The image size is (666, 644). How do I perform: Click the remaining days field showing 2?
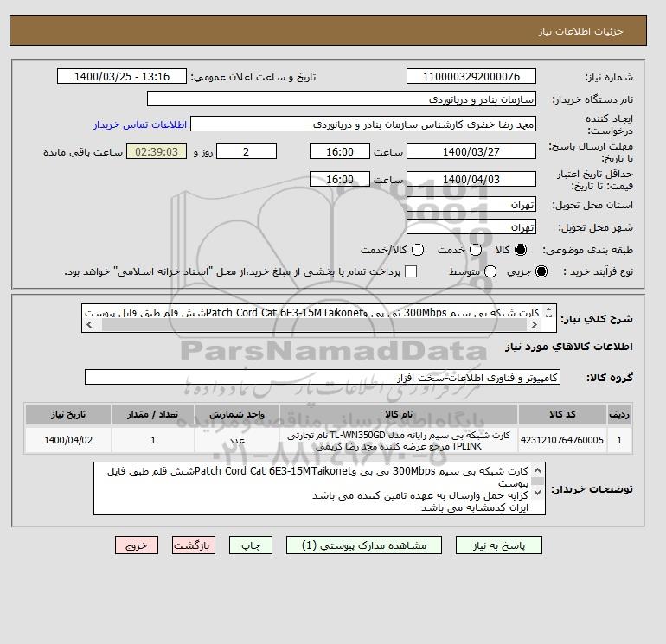[247, 151]
